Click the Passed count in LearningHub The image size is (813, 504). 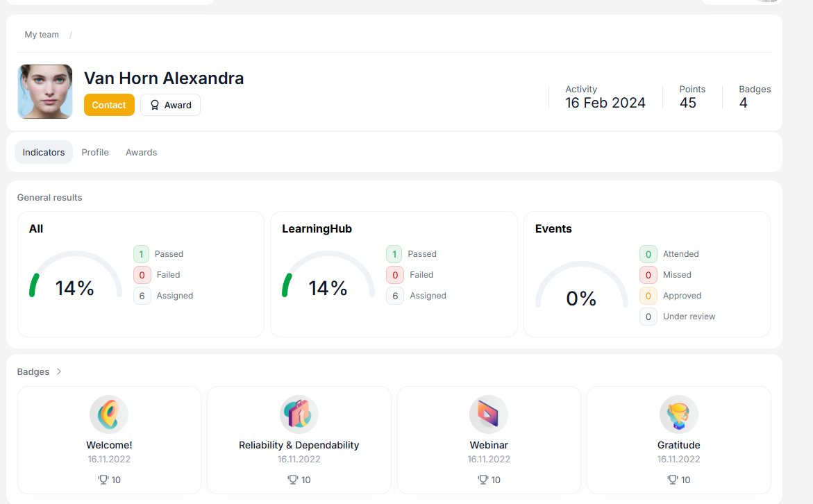pos(394,254)
